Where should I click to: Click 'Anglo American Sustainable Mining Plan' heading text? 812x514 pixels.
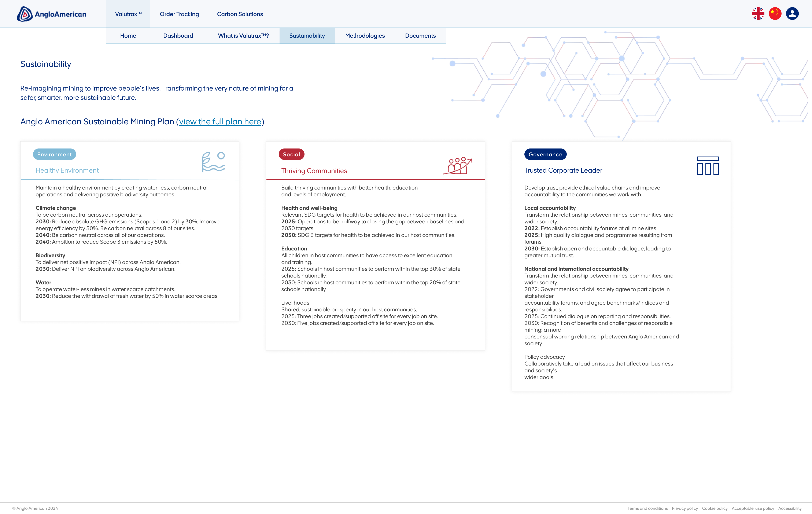(97, 121)
